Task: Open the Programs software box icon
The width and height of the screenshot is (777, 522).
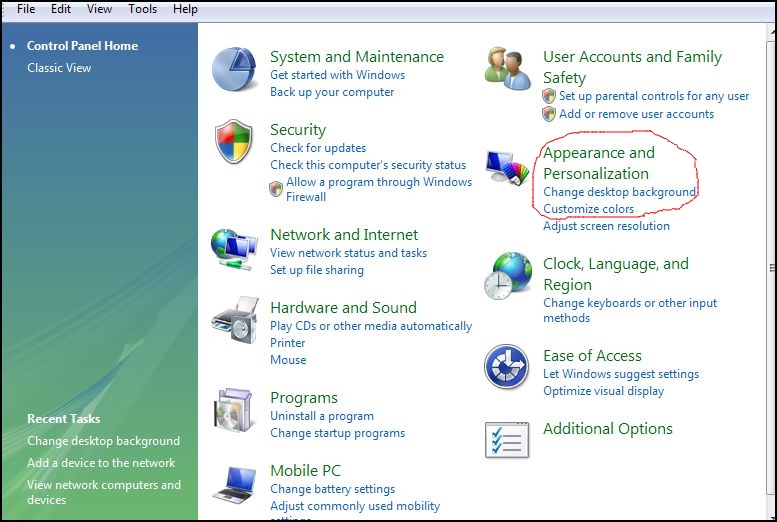Action: click(234, 410)
